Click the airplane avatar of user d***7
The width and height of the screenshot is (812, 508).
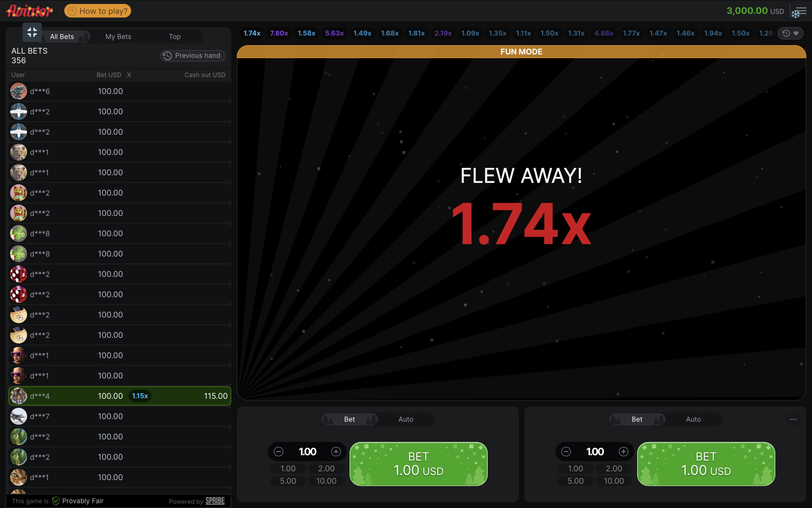pos(19,416)
